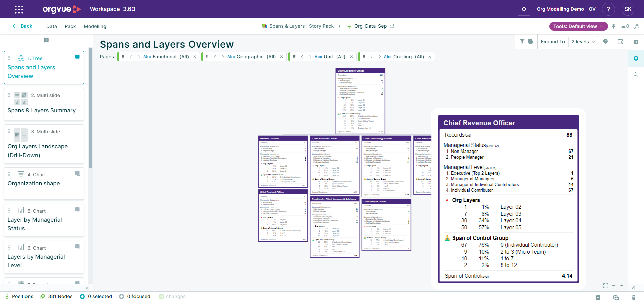Image resolution: width=644 pixels, height=303 pixels.
Task: Click the sync refresh icon in the header
Action: [524, 9]
